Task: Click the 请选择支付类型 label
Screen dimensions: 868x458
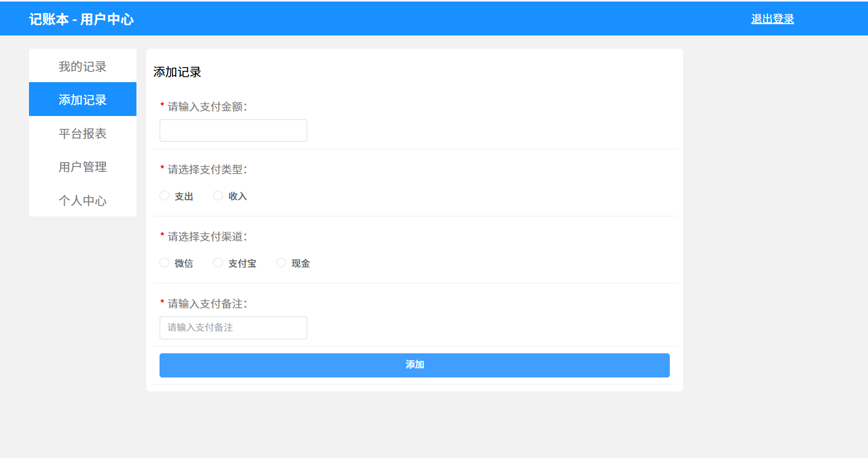Action: click(207, 170)
